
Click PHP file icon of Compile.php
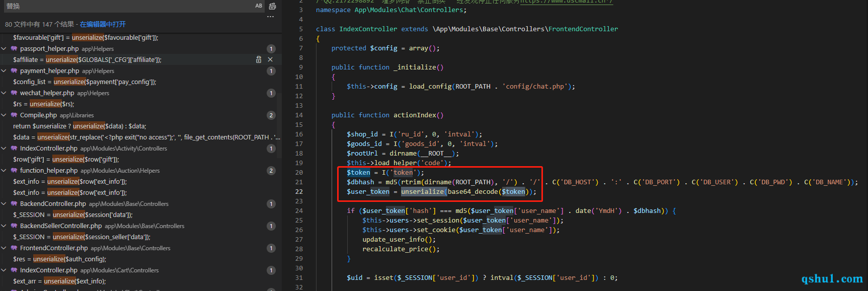tap(14, 115)
